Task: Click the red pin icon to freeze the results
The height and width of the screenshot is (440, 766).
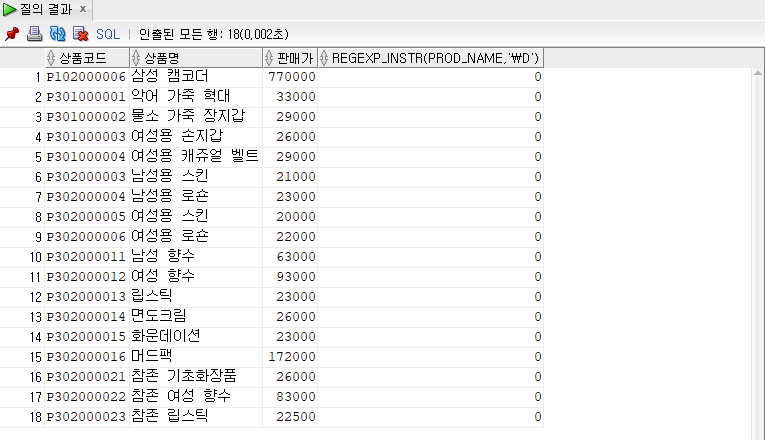Action: point(12,34)
